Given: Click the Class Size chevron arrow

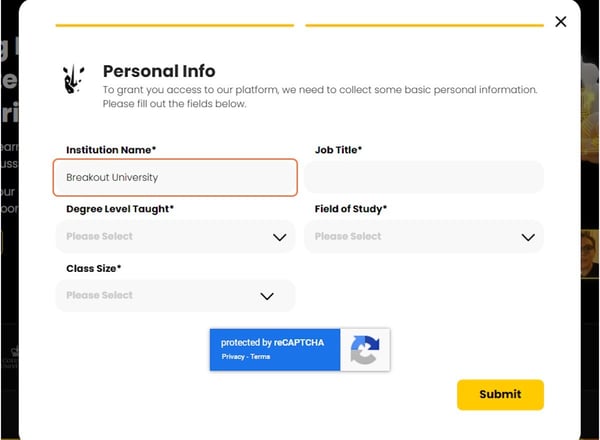Looking at the screenshot, I should coord(267,296).
